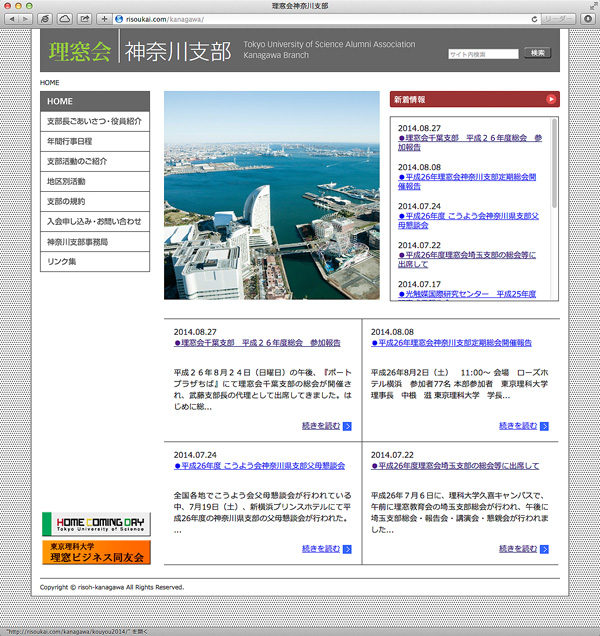This screenshot has width=600, height=636.
Task: Click the plus add bookmark button
Action: click(x=104, y=19)
